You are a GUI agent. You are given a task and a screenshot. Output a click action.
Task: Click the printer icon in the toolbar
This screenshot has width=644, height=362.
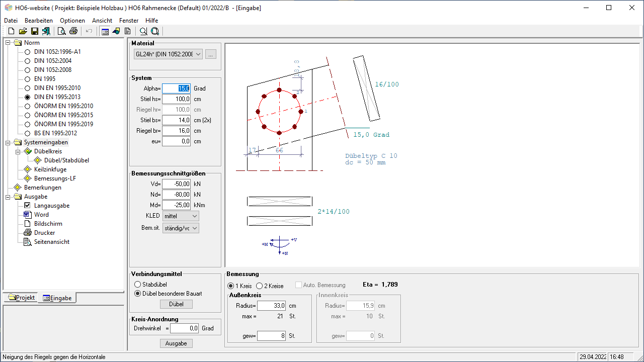73,31
